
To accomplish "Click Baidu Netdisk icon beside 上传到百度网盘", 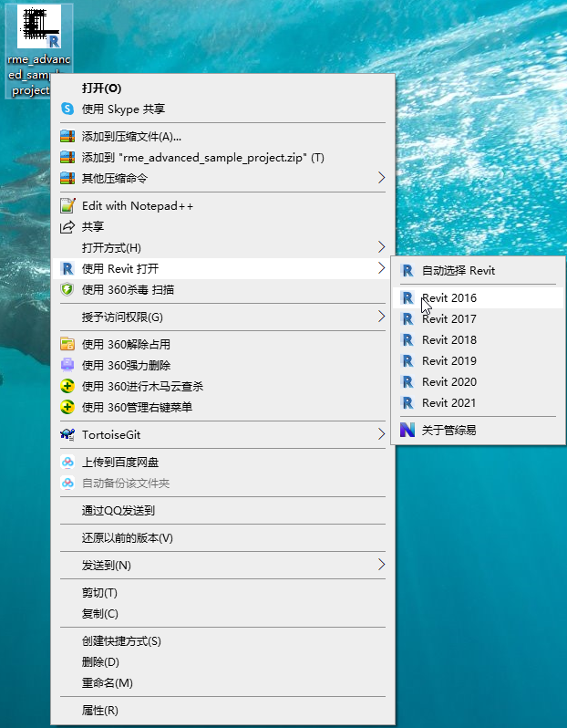I will (x=67, y=462).
